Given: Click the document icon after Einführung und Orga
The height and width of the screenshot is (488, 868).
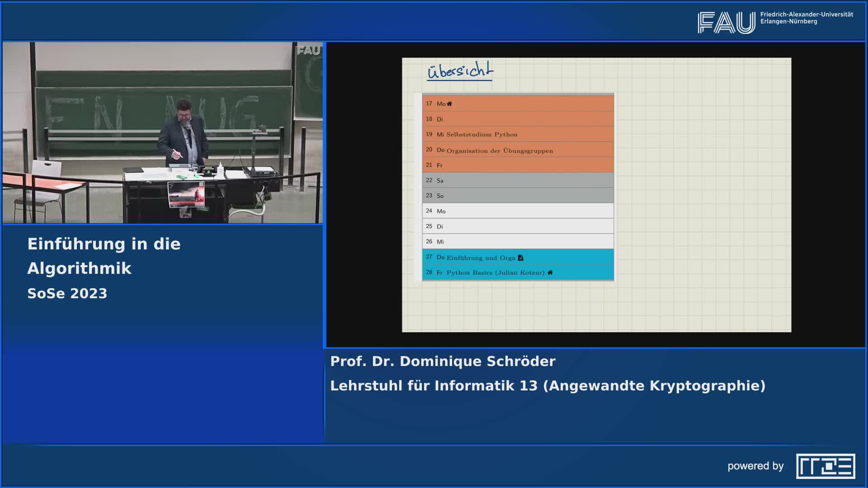Looking at the screenshot, I should tap(520, 258).
